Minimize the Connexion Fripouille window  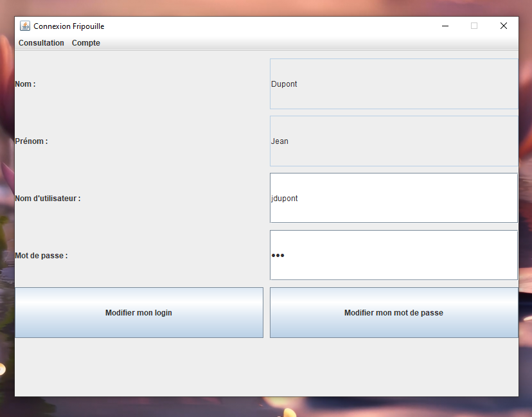coord(445,26)
